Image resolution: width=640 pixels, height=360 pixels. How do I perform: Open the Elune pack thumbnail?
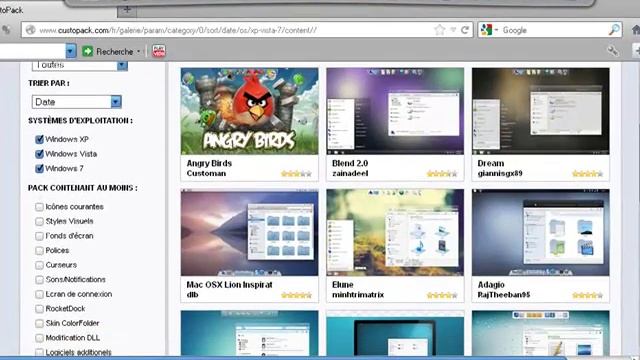pos(395,232)
